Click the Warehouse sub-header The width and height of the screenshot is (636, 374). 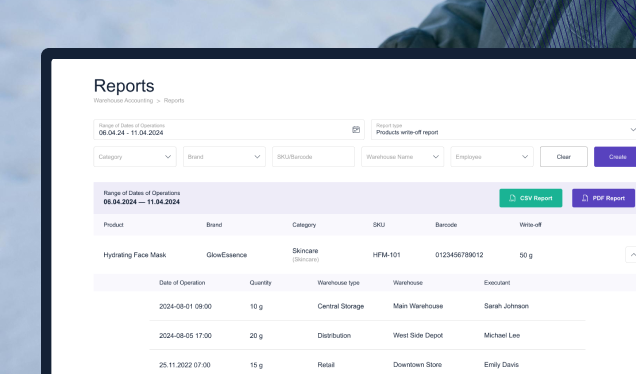[408, 283]
